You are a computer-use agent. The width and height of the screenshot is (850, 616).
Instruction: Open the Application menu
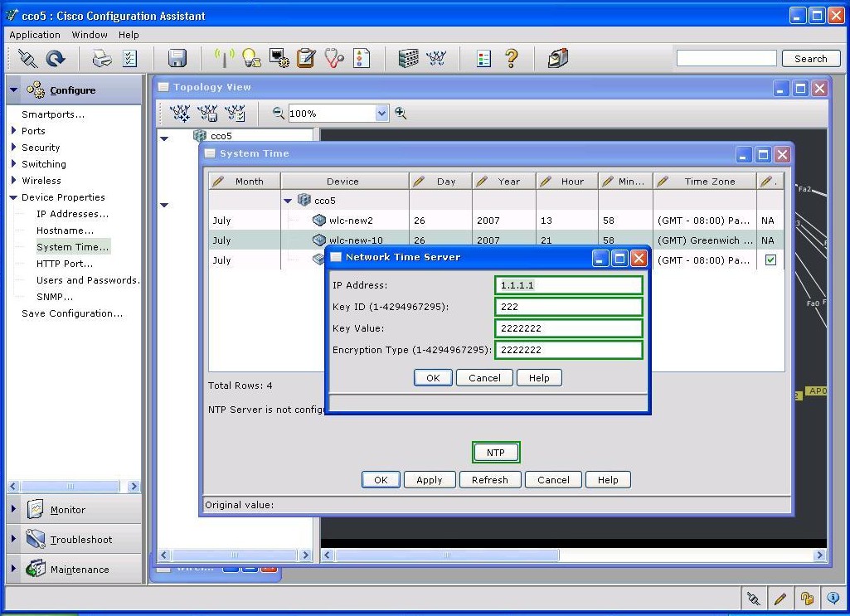point(35,35)
